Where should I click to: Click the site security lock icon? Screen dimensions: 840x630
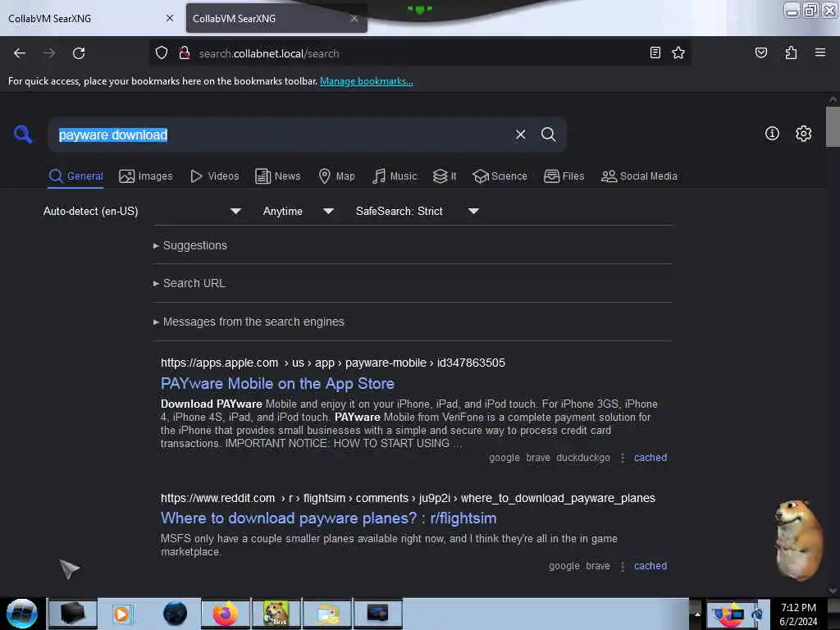185,53
